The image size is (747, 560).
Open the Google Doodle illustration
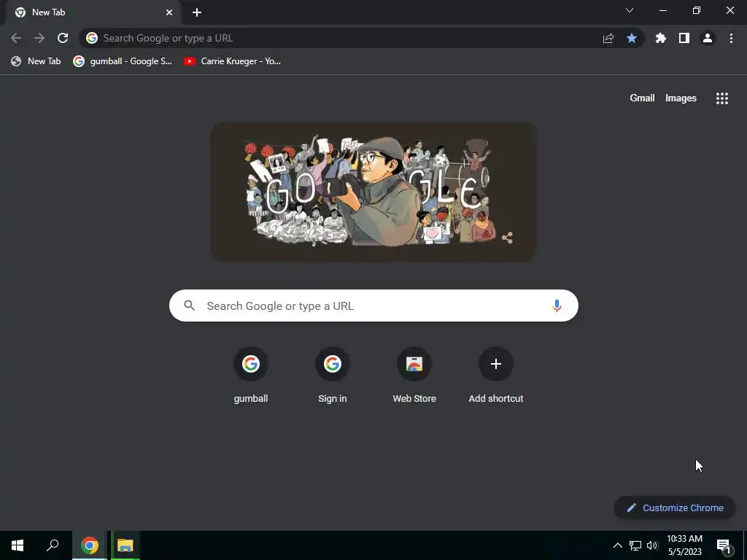coord(373,192)
